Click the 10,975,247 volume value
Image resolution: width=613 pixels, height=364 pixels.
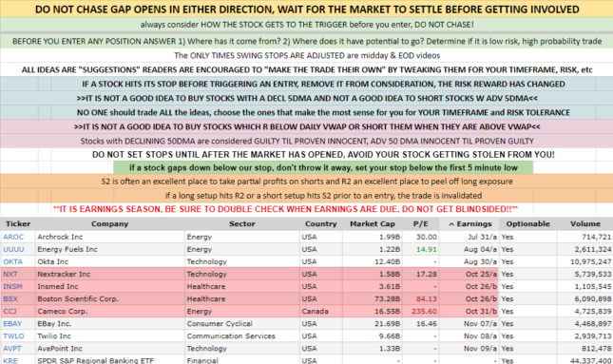[x=591, y=262]
